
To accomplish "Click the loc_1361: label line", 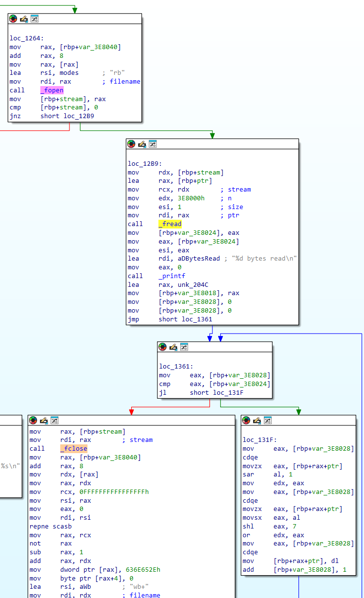I will pos(176,367).
